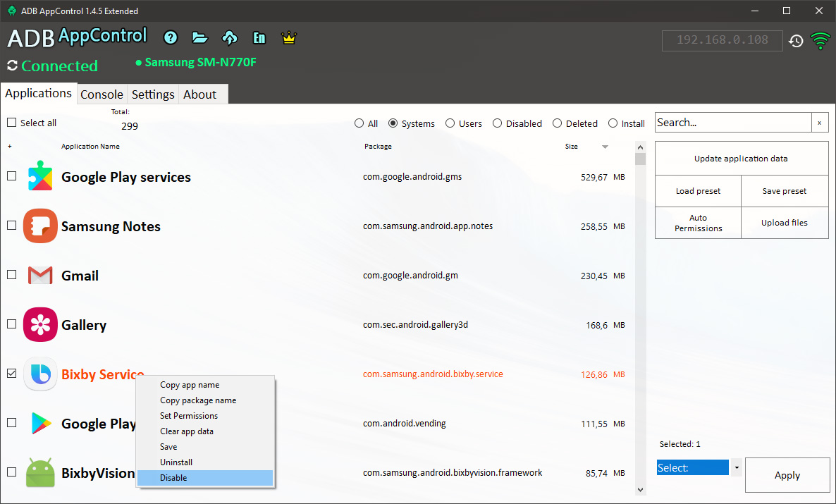
Task: Open the folder icon in header
Action: click(x=200, y=37)
